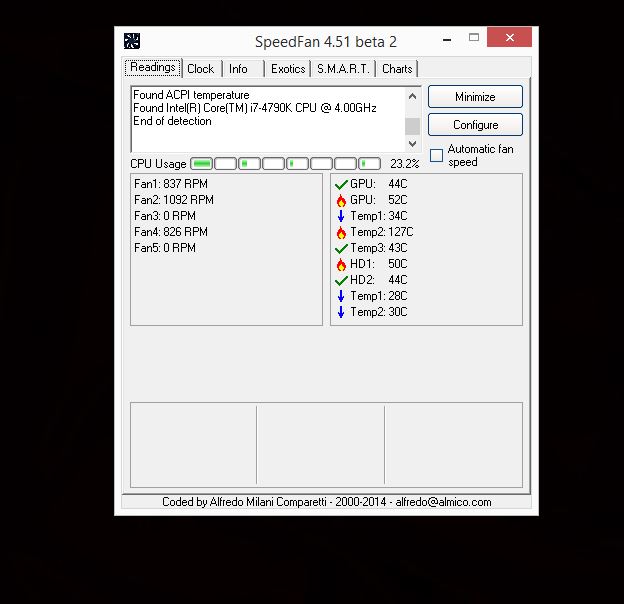Image resolution: width=624 pixels, height=604 pixels.
Task: Close the SpeedFan window
Action: (x=509, y=37)
